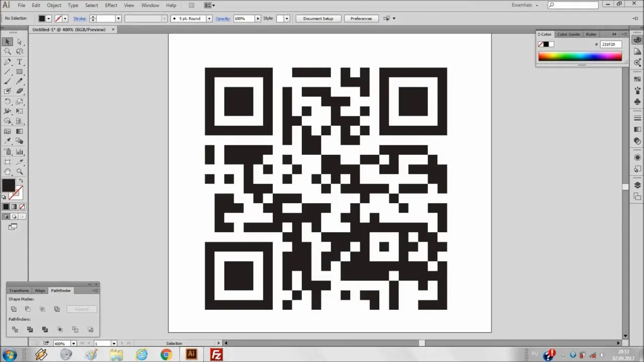
Task: Select the Slice tool
Action: [20, 162]
